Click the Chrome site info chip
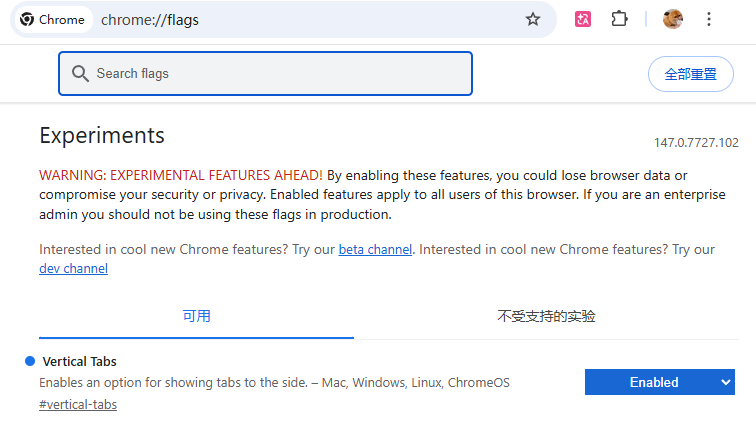 click(52, 20)
